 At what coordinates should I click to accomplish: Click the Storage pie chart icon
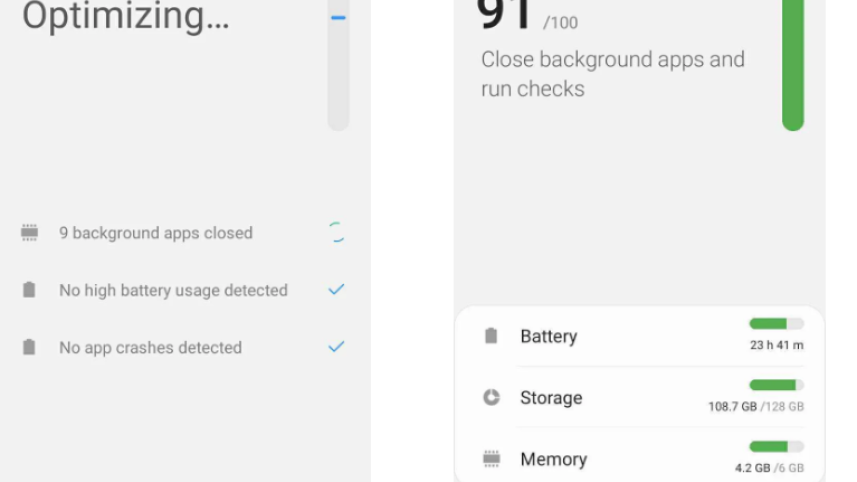pos(490,397)
